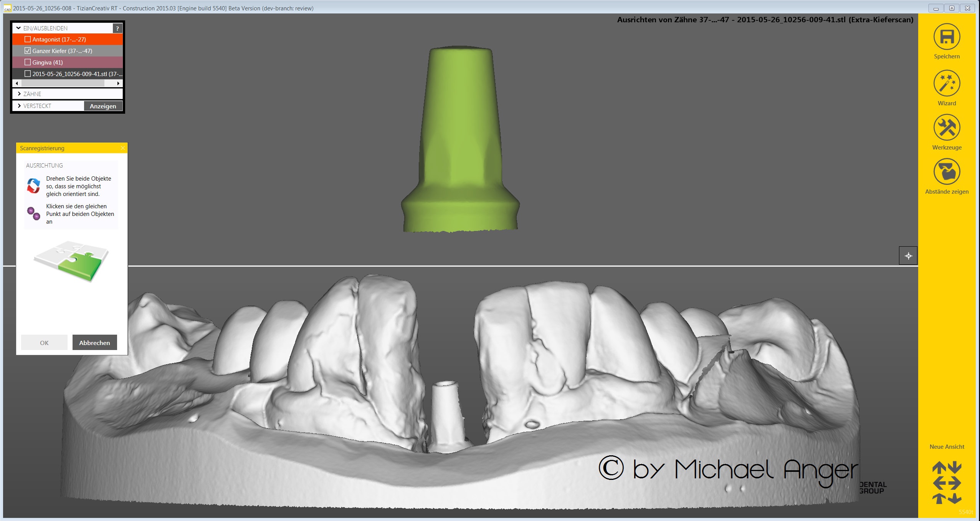Screen dimensions: 980x521
Task: Open the Werkzeuge tools icon
Action: [947, 128]
